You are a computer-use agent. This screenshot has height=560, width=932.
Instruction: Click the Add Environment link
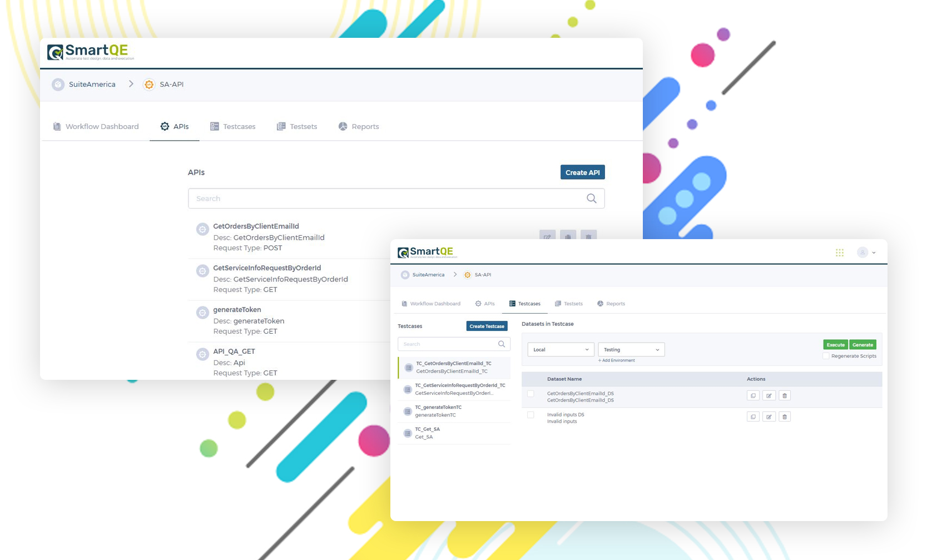tap(616, 360)
